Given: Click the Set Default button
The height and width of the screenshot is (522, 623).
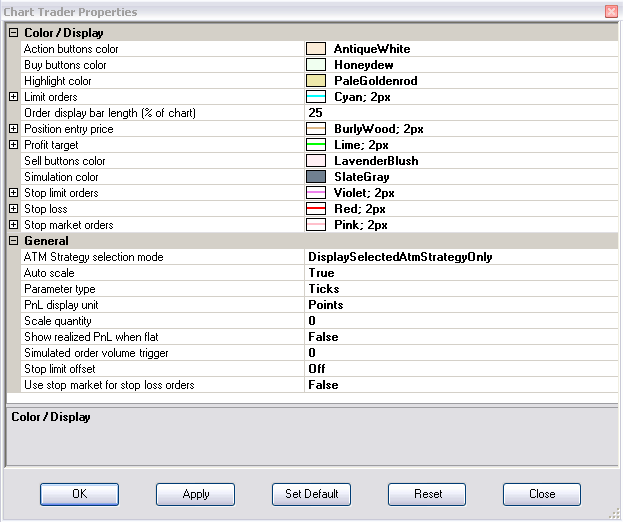Looking at the screenshot, I should (x=312, y=494).
